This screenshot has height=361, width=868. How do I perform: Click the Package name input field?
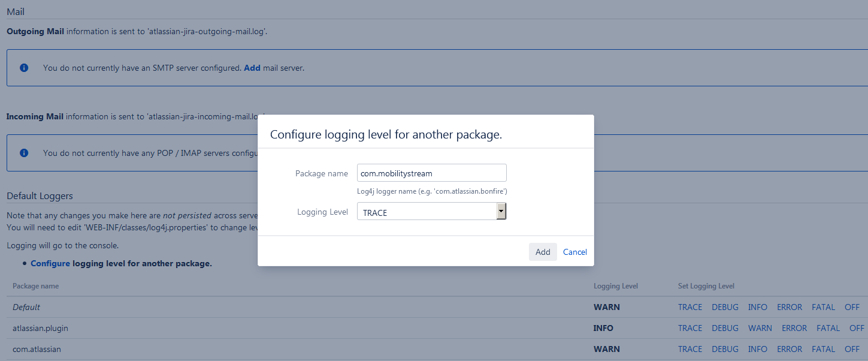coord(431,173)
